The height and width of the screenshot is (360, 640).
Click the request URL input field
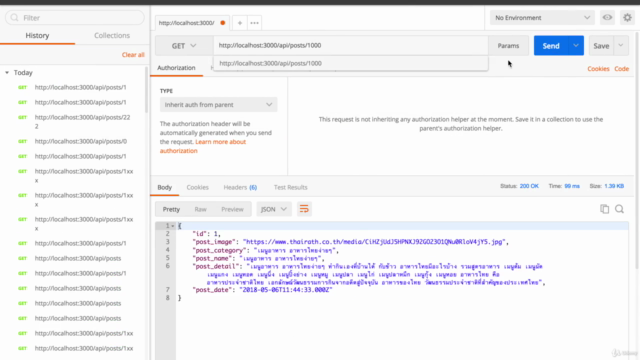coord(351,45)
